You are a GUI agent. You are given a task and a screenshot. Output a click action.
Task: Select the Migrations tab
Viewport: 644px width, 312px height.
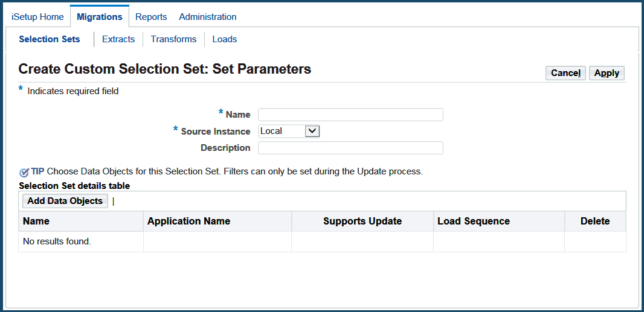100,17
